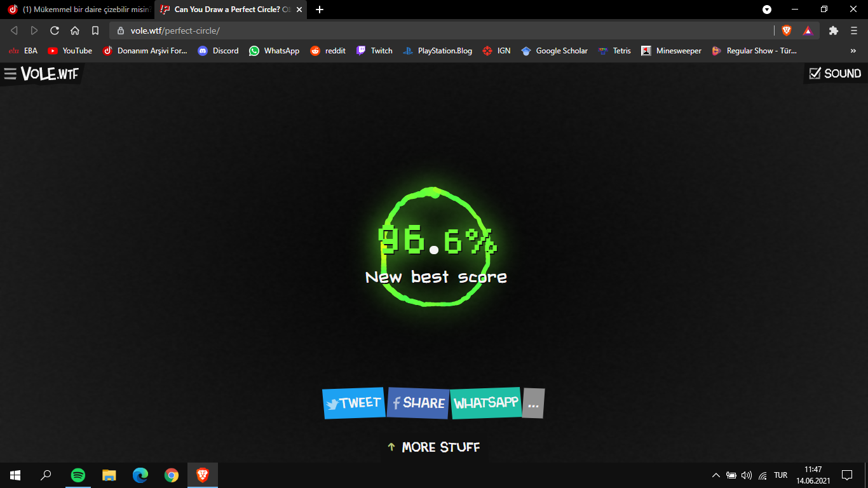The width and height of the screenshot is (868, 488).
Task: Launch Microsoft Edge from the taskbar
Action: point(140,475)
